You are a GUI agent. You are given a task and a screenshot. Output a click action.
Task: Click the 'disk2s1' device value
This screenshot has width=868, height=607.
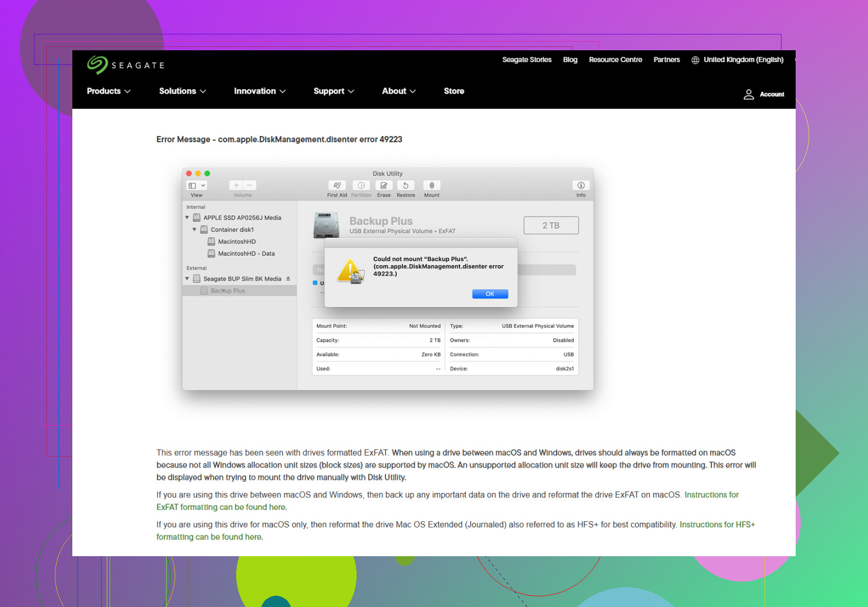(565, 369)
